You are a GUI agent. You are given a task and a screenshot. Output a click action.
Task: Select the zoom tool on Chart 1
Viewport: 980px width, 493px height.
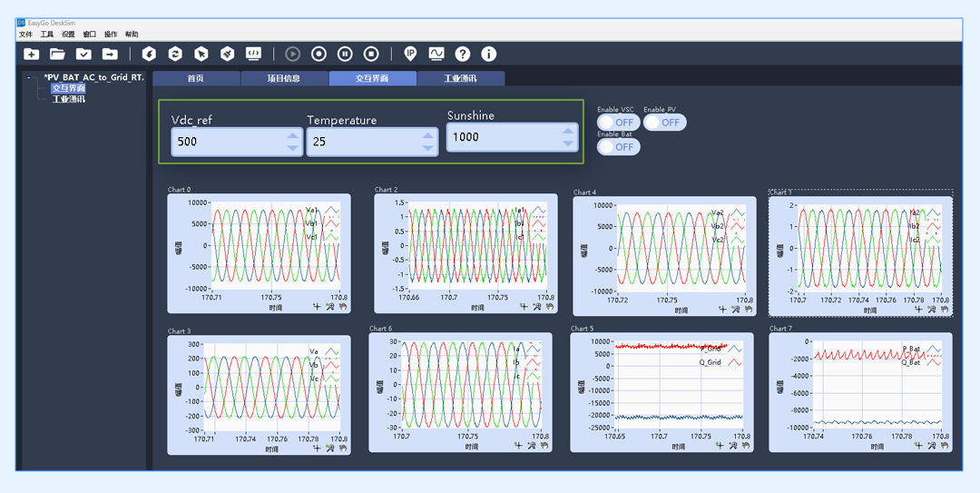(x=931, y=309)
